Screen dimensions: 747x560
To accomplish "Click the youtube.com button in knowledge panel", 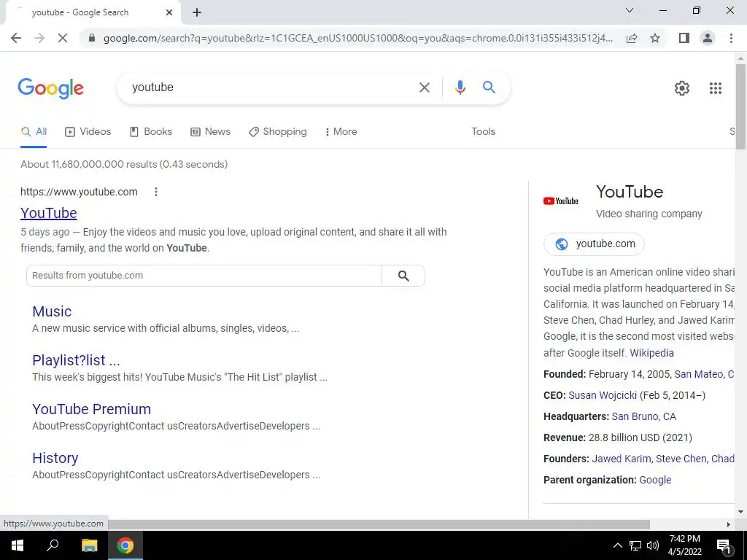I will pos(594,244).
